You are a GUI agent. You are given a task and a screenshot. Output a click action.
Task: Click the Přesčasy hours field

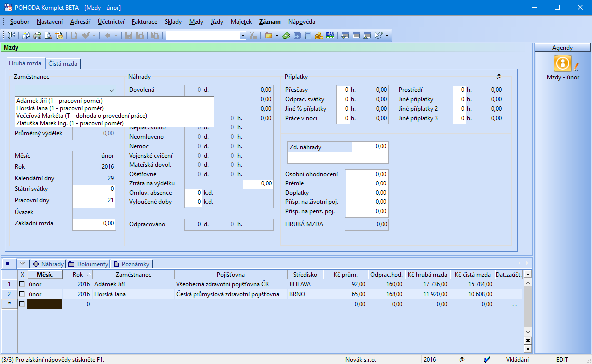pyautogui.click(x=343, y=90)
